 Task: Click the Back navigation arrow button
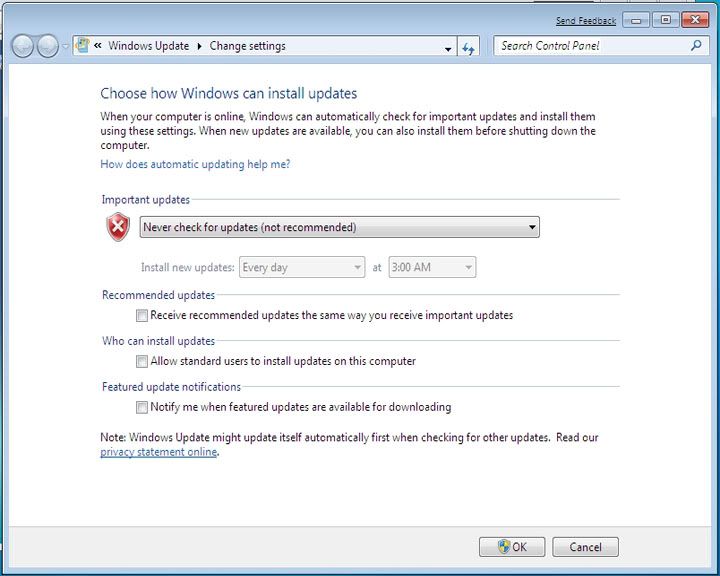[x=22, y=46]
